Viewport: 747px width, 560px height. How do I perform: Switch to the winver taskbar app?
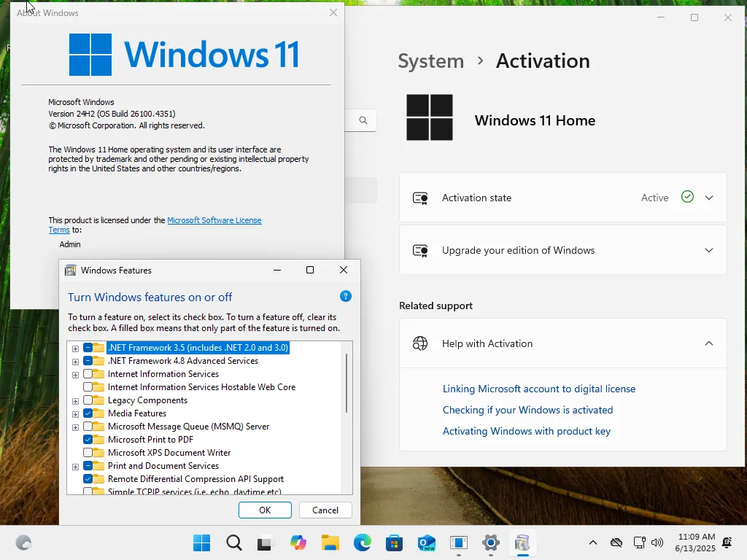pos(459,542)
